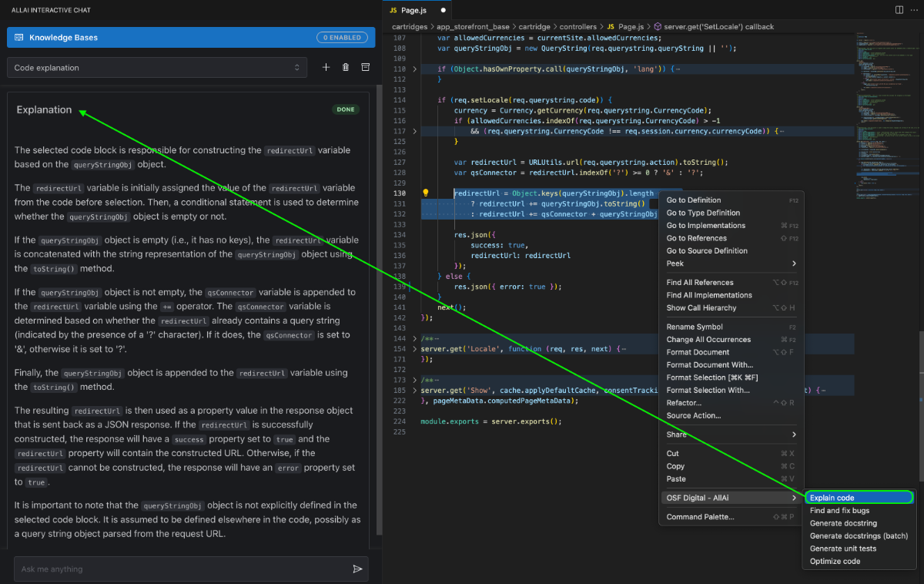Click line number 130 in gutter
This screenshot has height=584, width=924.
(398, 193)
